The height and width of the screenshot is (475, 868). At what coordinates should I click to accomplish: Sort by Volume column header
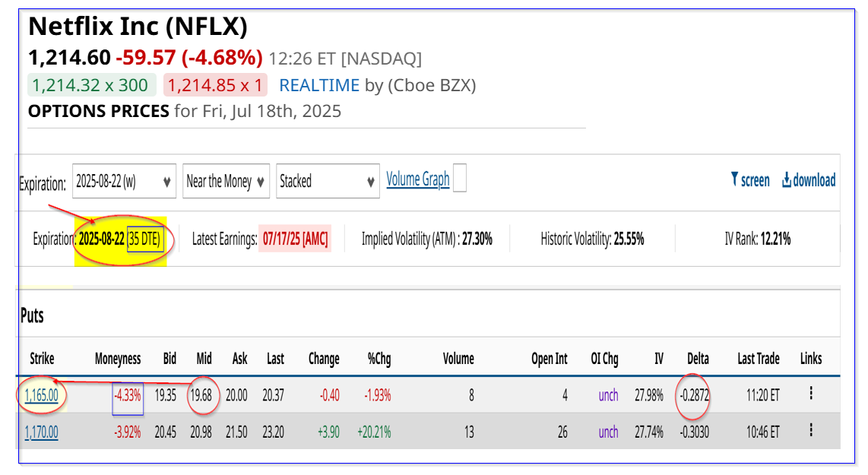tap(458, 358)
